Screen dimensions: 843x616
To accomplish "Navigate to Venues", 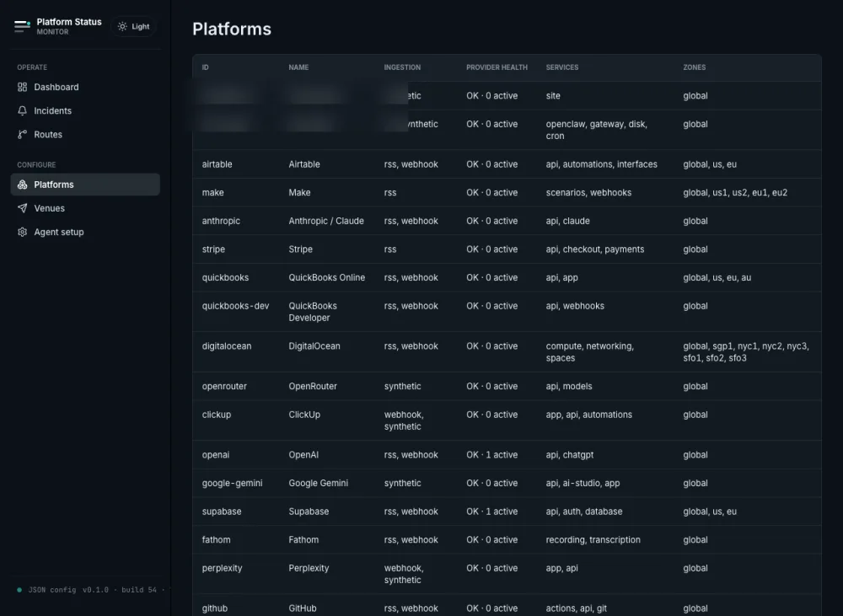I will (x=85, y=208).
